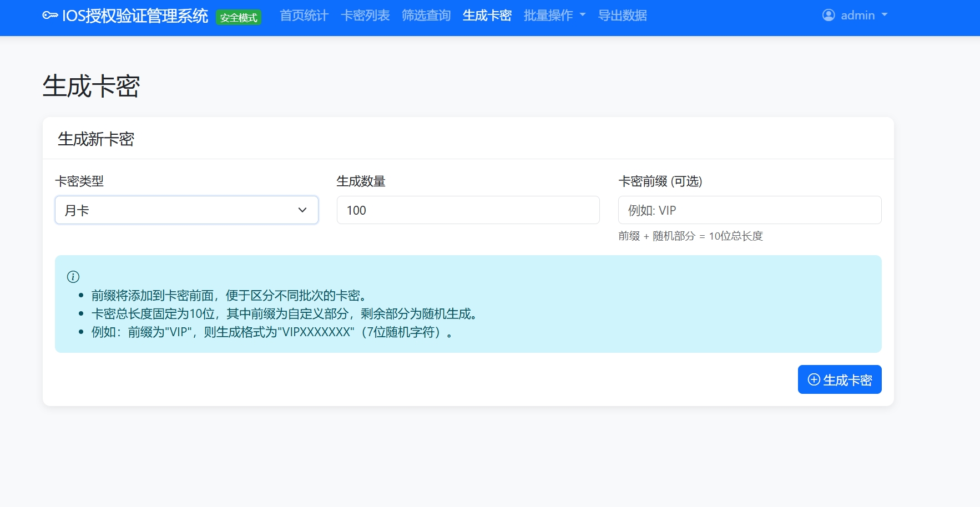Viewport: 980px width, 507px height.
Task: Click the 生成新卡密 panel header
Action: click(95, 139)
